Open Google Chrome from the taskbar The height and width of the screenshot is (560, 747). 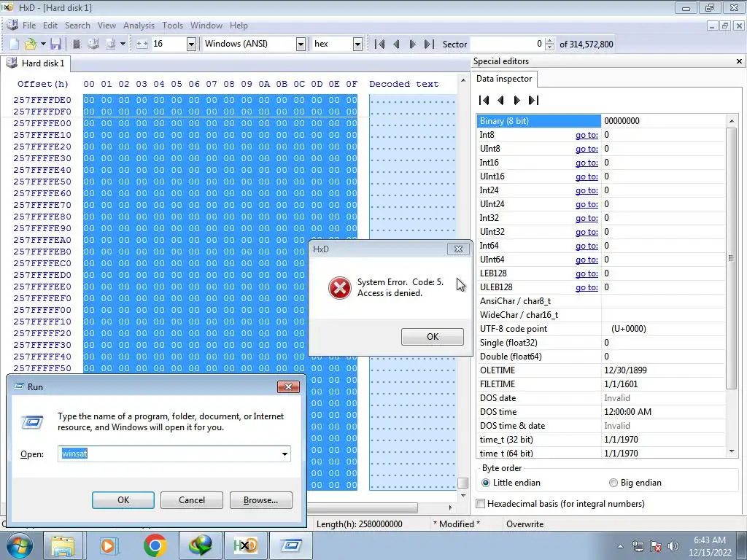click(x=155, y=545)
